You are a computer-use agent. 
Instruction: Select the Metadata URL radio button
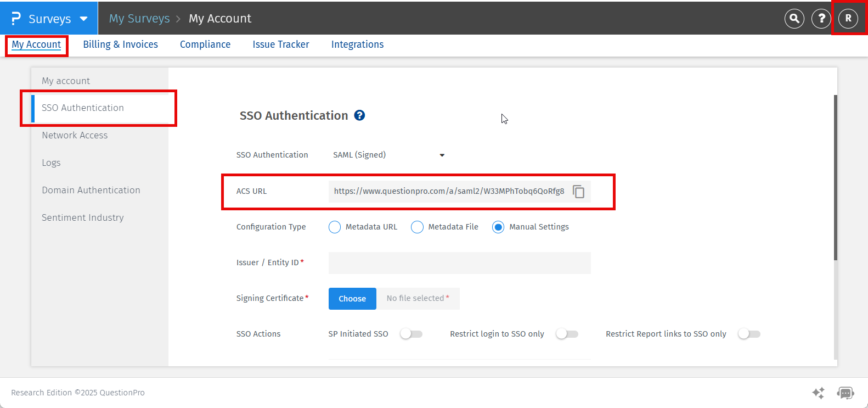coord(335,227)
